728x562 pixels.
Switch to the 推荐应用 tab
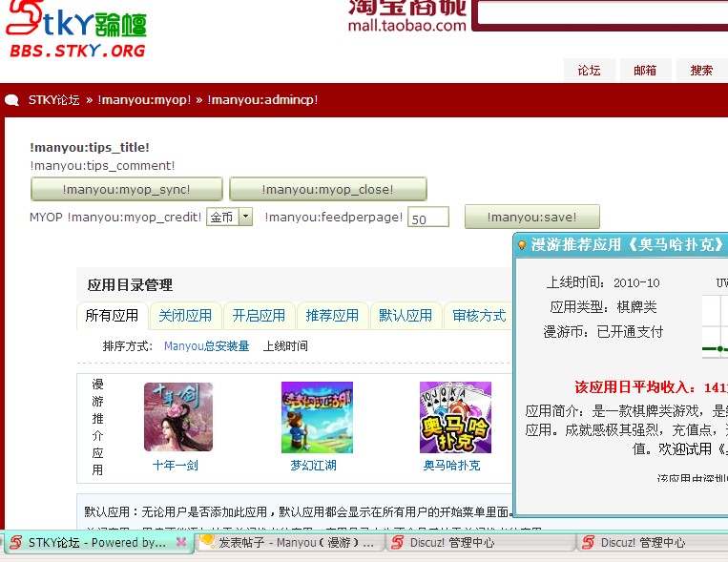point(332,316)
